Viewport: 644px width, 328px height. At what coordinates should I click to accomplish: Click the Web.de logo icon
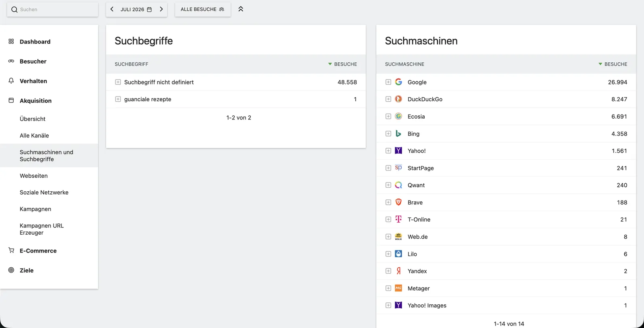coord(398,236)
